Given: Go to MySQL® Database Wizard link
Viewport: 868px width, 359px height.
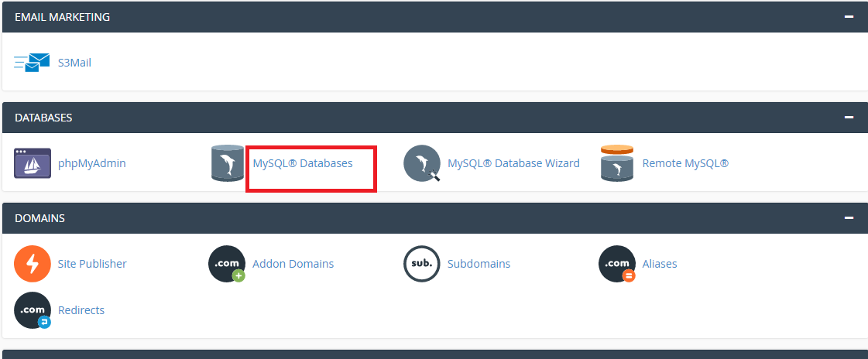Looking at the screenshot, I should tap(513, 163).
